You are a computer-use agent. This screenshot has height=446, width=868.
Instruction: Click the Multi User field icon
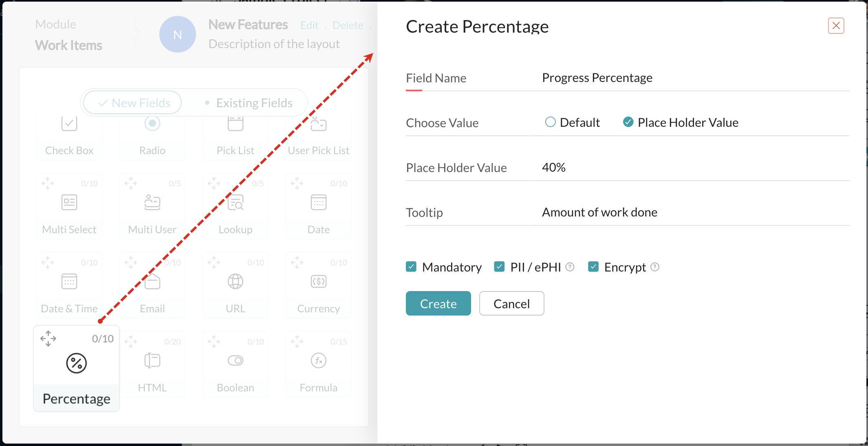(x=152, y=202)
